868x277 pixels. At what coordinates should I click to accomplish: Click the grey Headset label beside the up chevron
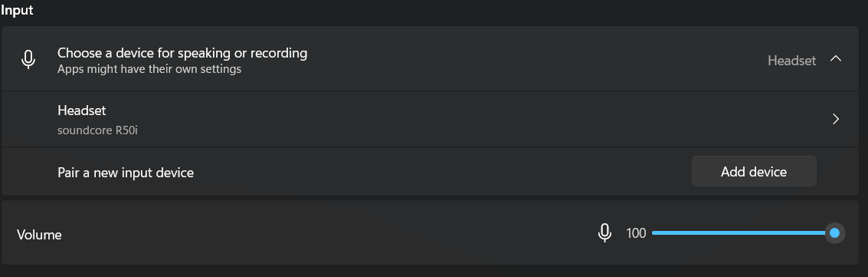(791, 61)
